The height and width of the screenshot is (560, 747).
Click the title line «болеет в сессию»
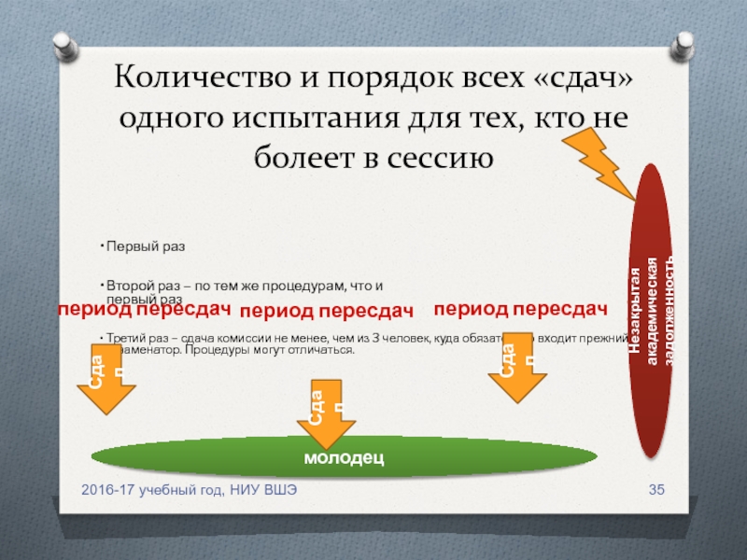pos(373,158)
